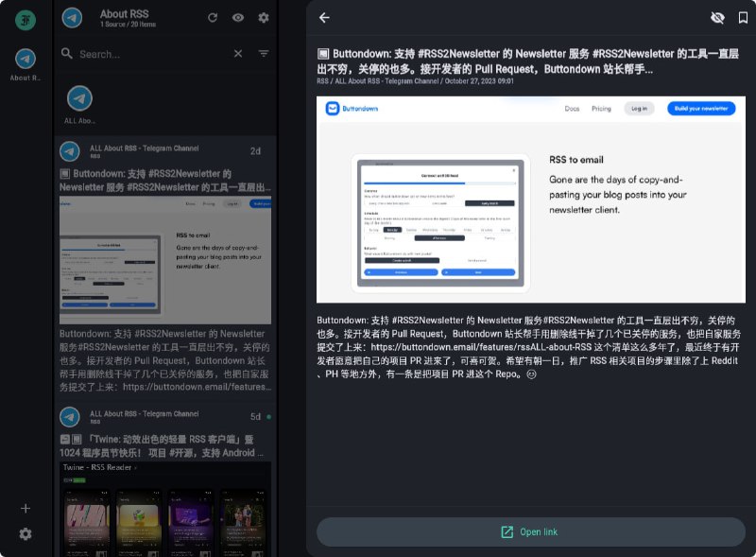
Task: Select the green About R.. group icon
Action: click(x=25, y=19)
